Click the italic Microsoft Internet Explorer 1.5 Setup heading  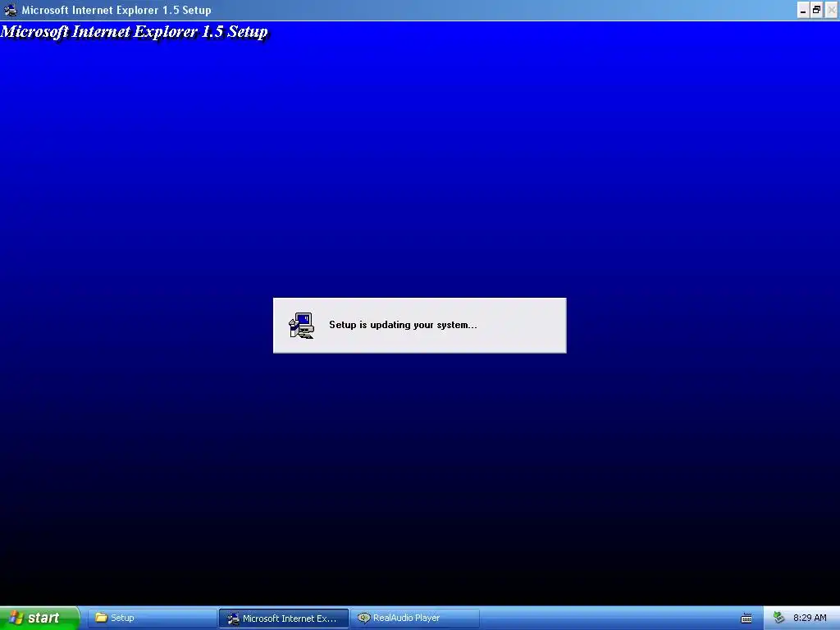pyautogui.click(x=135, y=32)
